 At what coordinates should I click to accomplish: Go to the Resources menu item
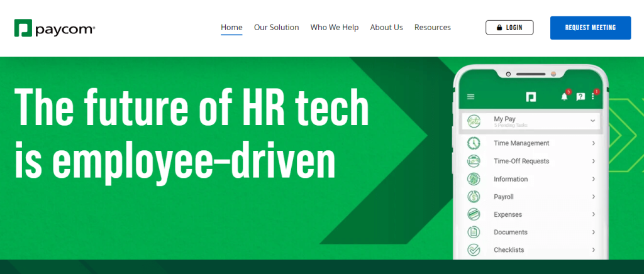point(433,28)
